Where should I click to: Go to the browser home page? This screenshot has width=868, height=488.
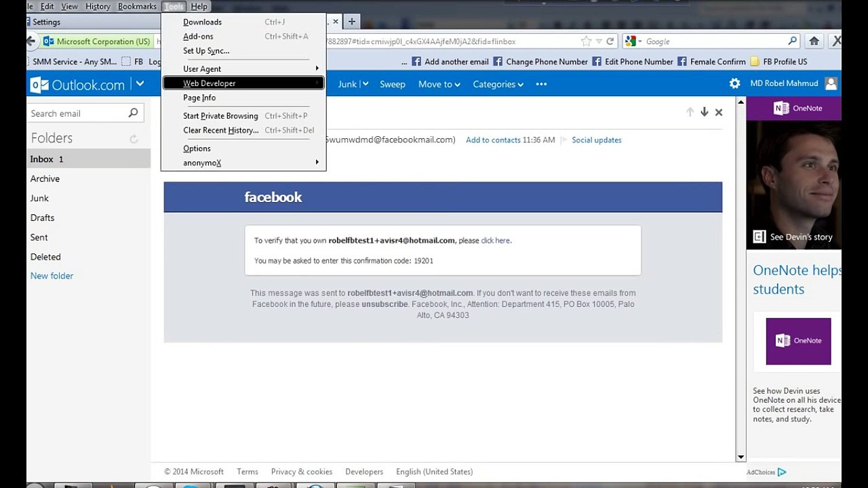click(x=814, y=41)
